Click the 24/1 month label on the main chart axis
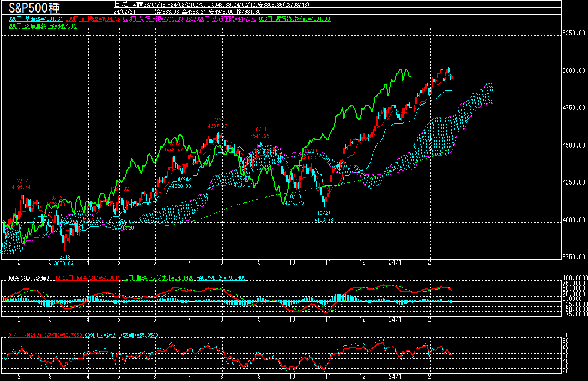588x381 pixels. pyautogui.click(x=395, y=262)
